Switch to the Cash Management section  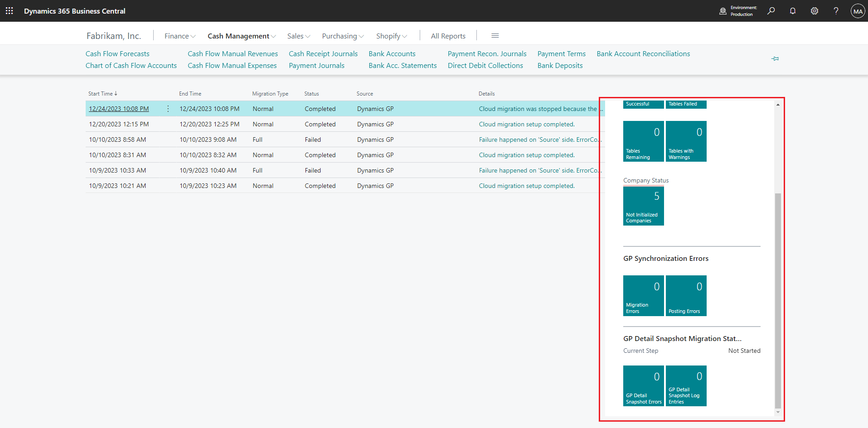point(241,36)
